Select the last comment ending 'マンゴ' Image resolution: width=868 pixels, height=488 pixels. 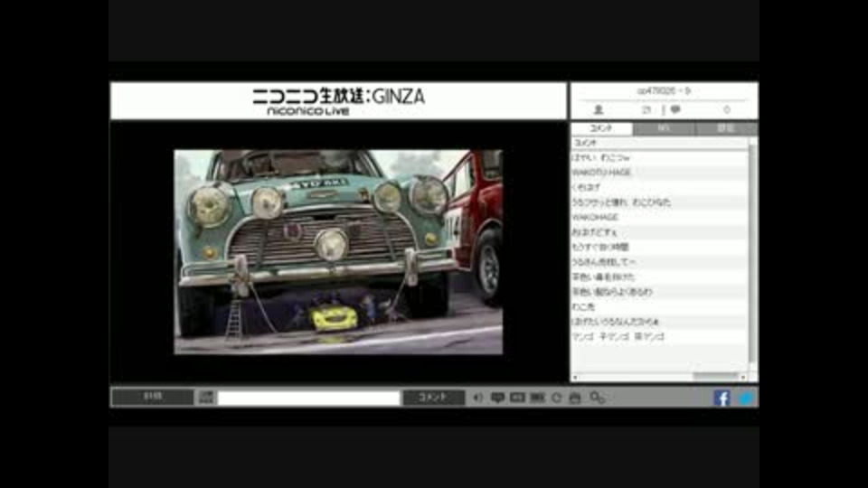tap(659, 336)
